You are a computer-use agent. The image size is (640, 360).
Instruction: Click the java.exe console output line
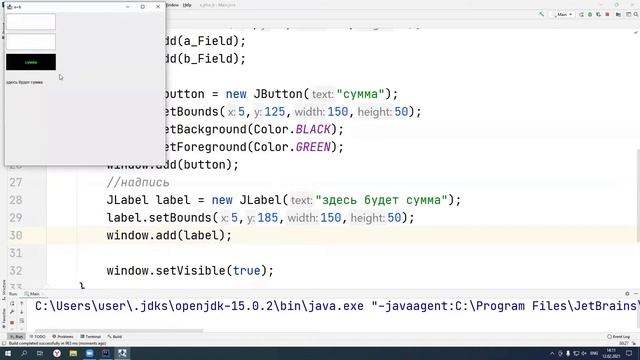pos(337,306)
